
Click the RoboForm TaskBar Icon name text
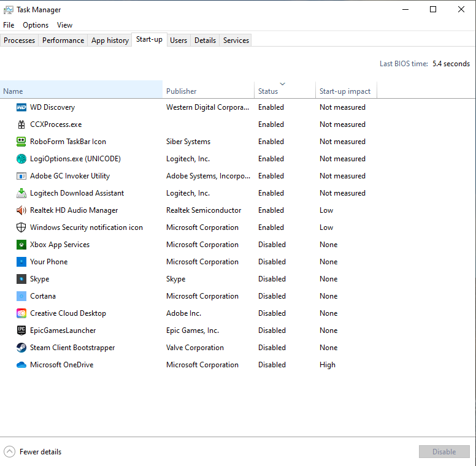(68, 142)
